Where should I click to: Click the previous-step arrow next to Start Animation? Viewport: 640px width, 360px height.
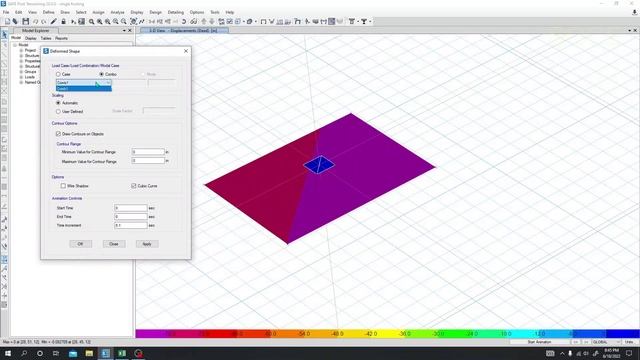click(576, 342)
